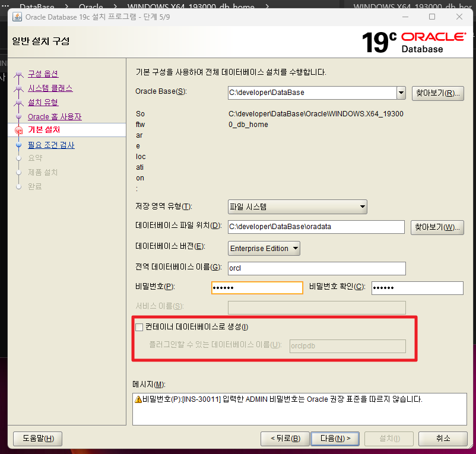Click the 필요 조건 검사 step node icon

coord(19,145)
